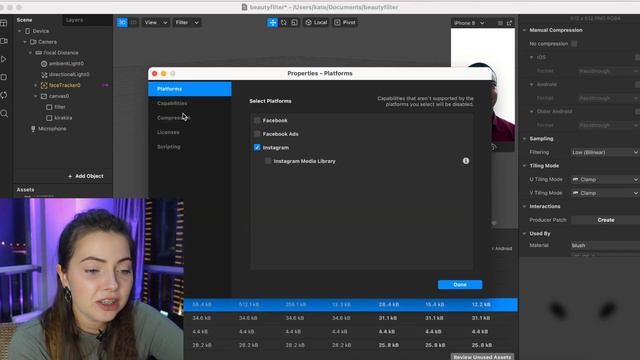Select the scale manipulator tool

[x=295, y=22]
